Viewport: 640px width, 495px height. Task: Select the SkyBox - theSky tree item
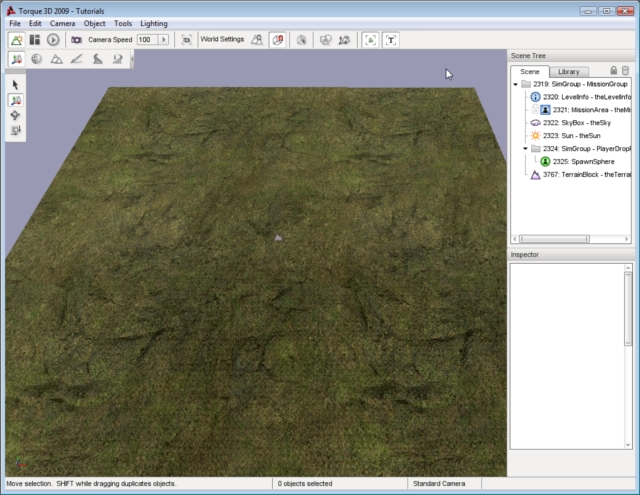tap(577, 122)
